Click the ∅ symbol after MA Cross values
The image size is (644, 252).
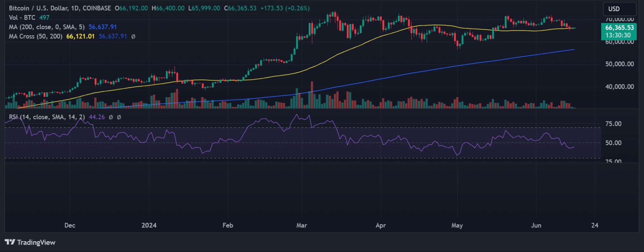133,36
